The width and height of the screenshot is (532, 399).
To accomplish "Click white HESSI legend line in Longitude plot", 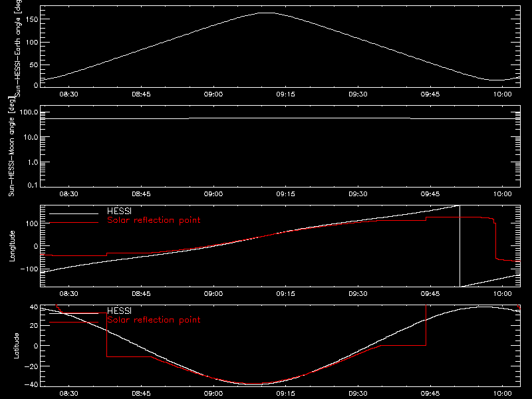I will [74, 213].
